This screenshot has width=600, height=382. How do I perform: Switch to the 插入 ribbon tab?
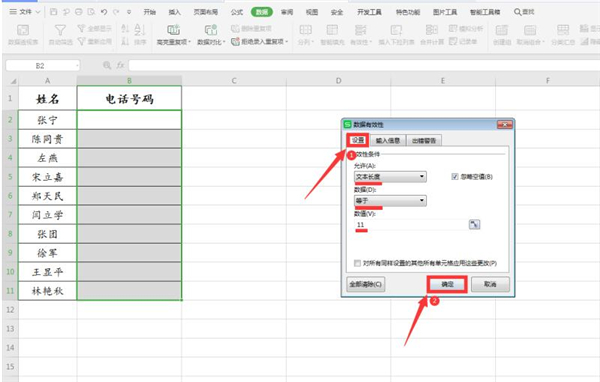pyautogui.click(x=174, y=12)
